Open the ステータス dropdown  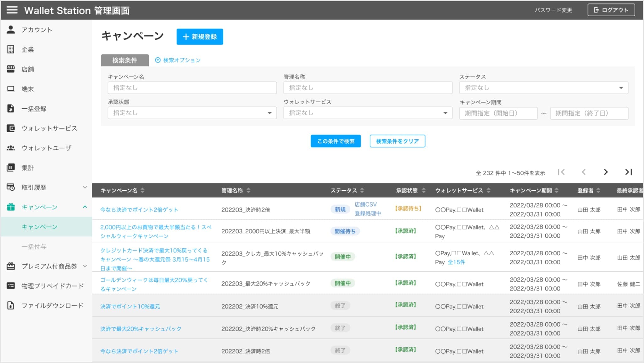(x=543, y=88)
